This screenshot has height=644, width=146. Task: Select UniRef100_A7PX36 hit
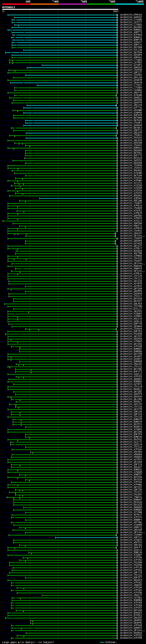(131, 567)
